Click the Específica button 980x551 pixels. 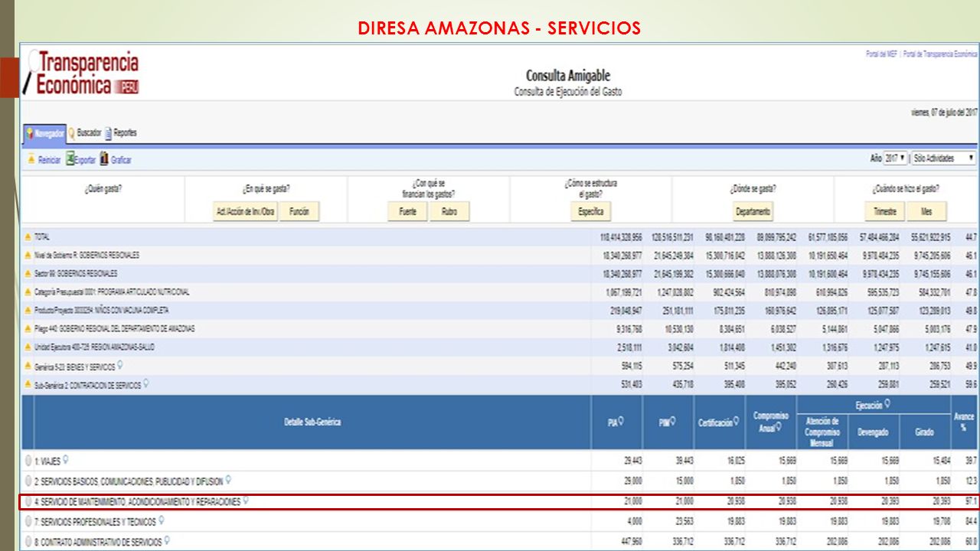point(590,211)
